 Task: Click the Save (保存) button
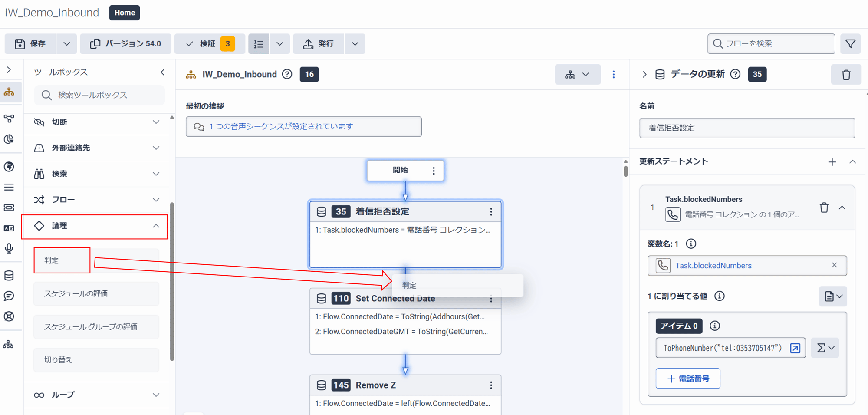[x=30, y=44]
